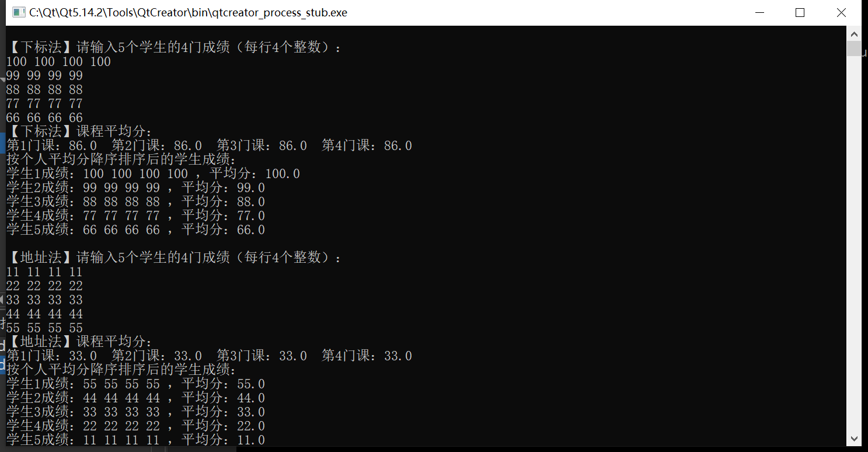Click second 按个人平均分降序排序 line under 地址法

tap(121, 370)
